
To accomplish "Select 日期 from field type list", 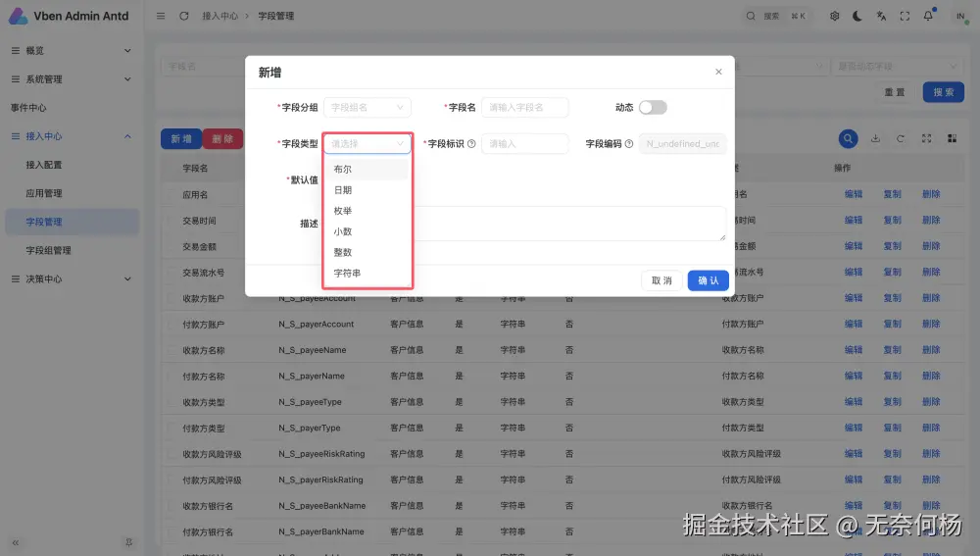I will pyautogui.click(x=367, y=190).
